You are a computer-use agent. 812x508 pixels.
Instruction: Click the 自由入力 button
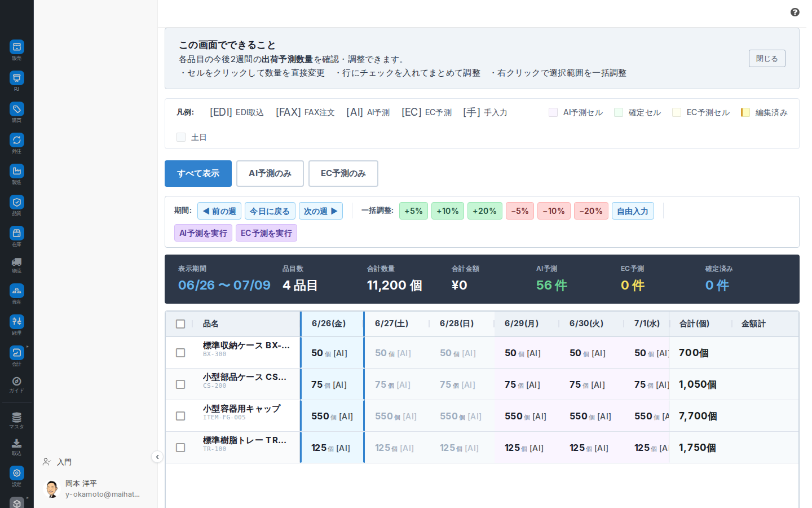[633, 211]
